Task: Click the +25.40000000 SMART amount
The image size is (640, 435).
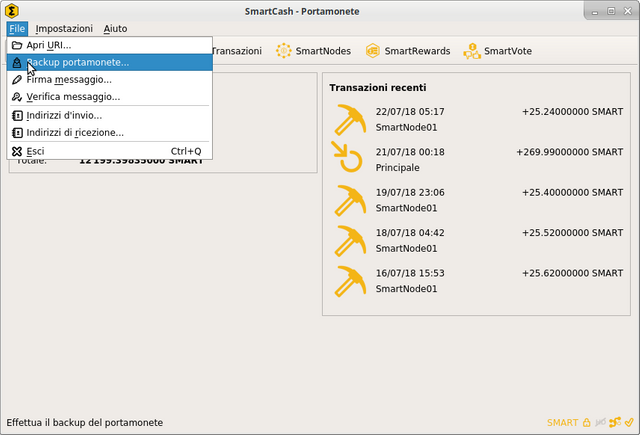Action: [x=573, y=193]
